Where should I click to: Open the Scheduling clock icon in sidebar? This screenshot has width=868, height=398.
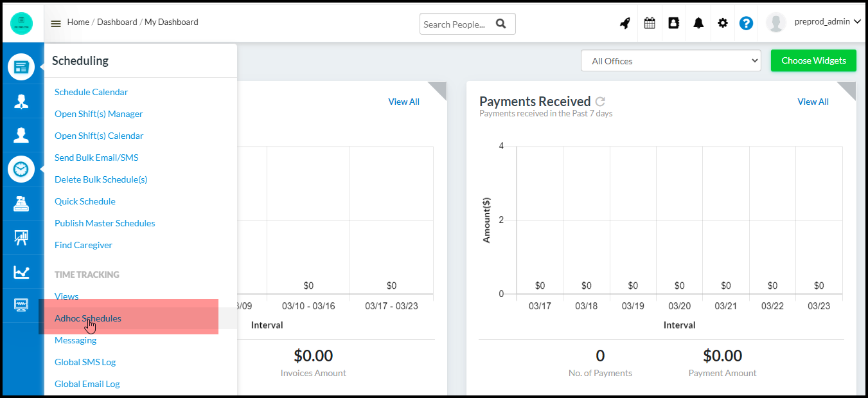22,169
